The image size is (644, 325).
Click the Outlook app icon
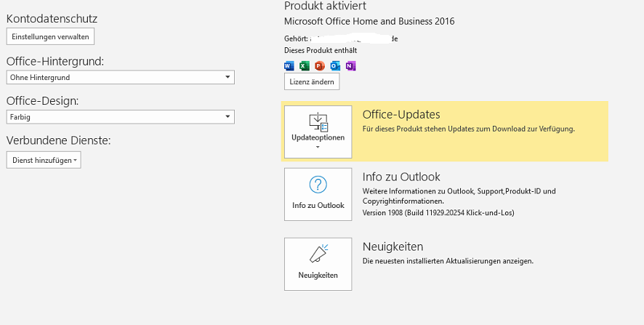tap(335, 65)
